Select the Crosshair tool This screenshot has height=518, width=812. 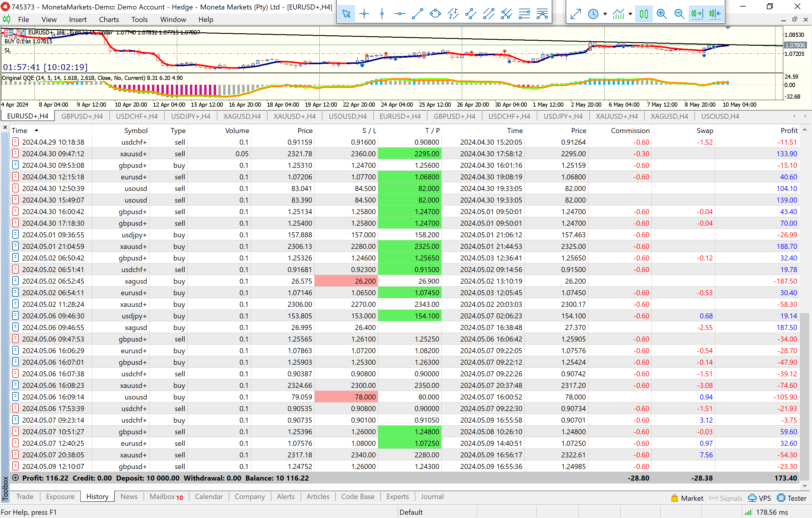point(364,14)
